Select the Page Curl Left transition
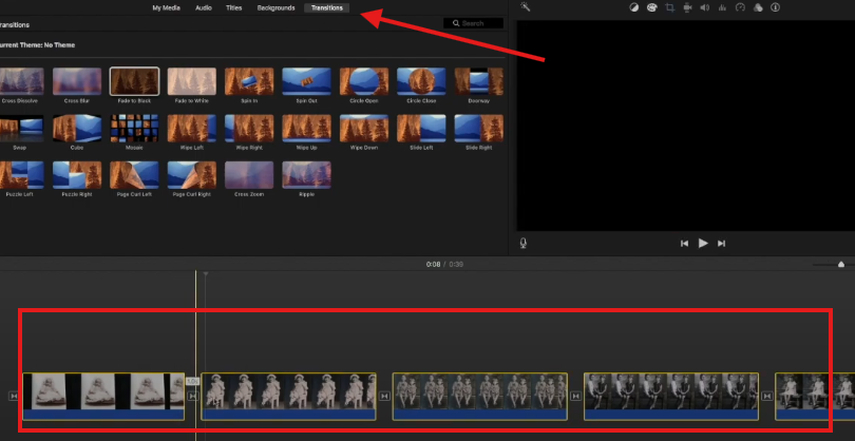The image size is (855, 441). pos(134,175)
